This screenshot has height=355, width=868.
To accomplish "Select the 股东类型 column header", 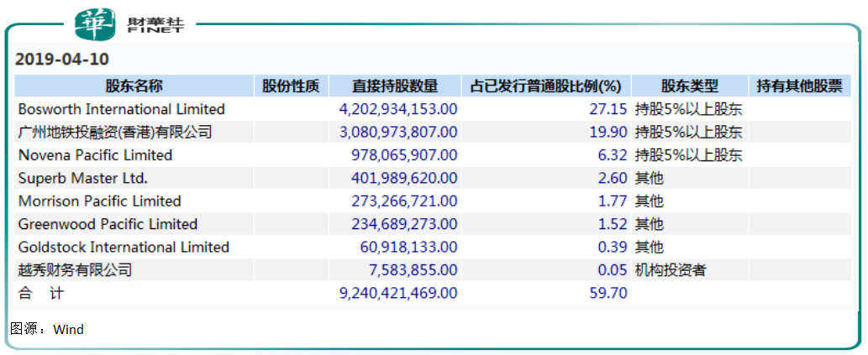I will click(x=689, y=86).
